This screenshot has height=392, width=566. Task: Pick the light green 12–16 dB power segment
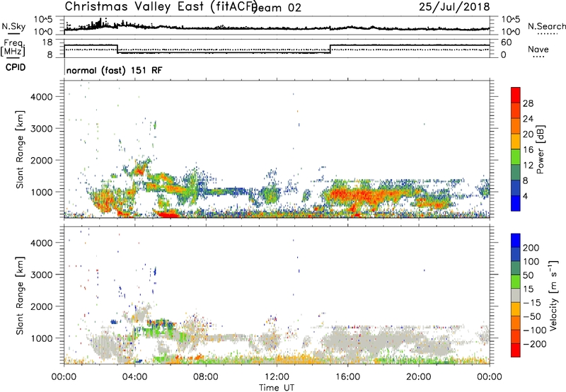pos(516,157)
